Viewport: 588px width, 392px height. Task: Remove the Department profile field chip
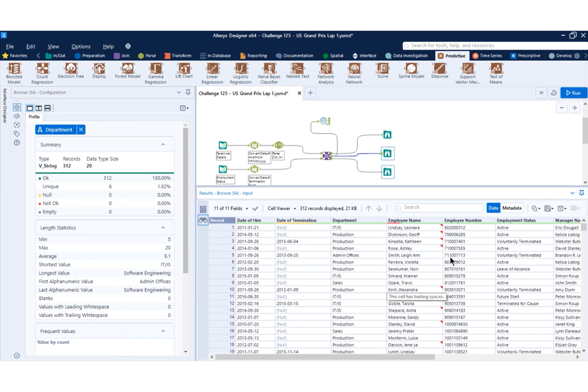pyautogui.click(x=81, y=129)
